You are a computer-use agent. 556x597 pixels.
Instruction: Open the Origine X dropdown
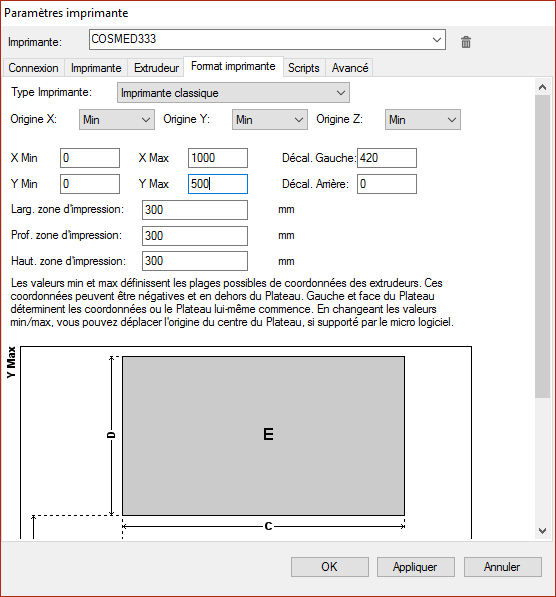click(117, 120)
